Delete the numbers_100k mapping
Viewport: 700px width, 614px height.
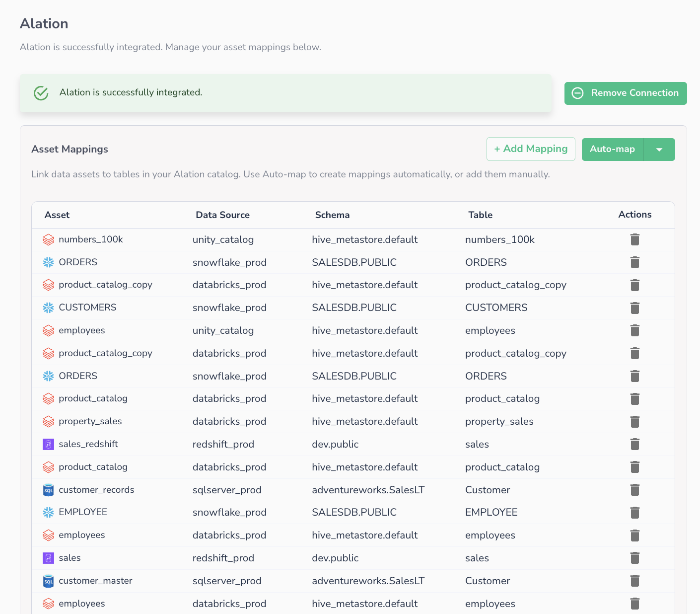tap(634, 239)
